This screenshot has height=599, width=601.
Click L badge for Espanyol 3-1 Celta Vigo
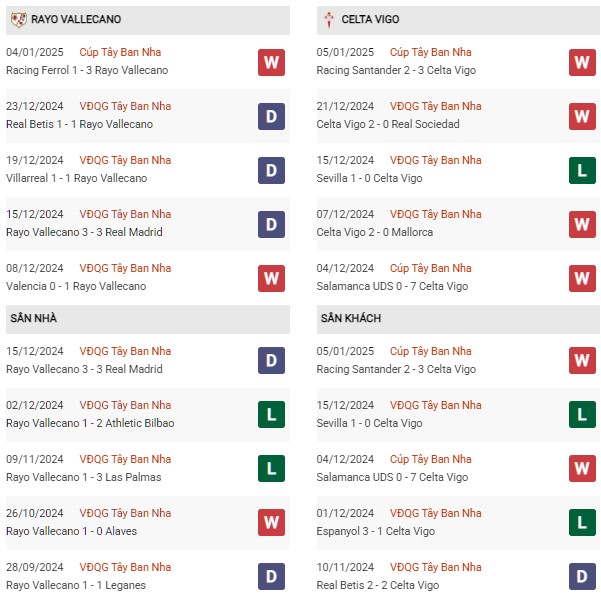coord(582,522)
